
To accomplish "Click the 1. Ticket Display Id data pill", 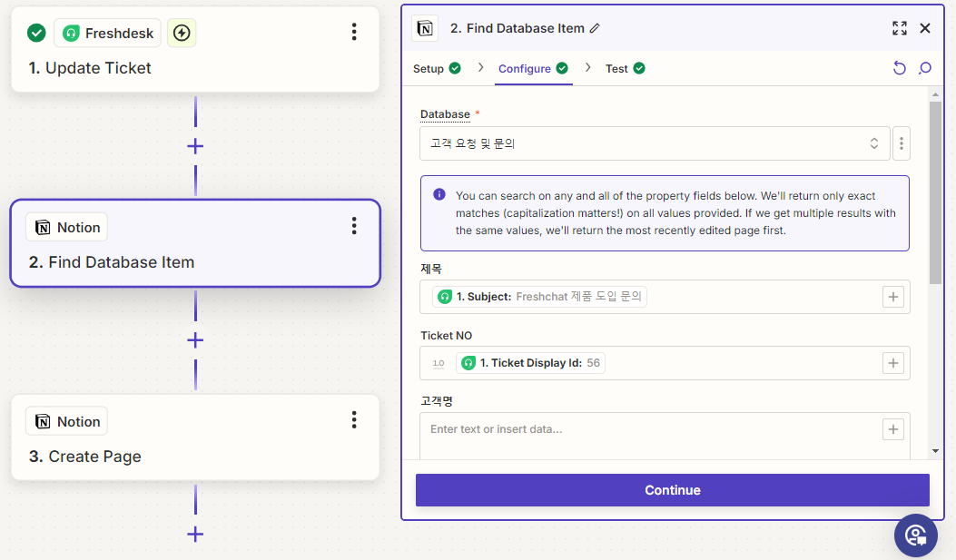I will click(530, 363).
